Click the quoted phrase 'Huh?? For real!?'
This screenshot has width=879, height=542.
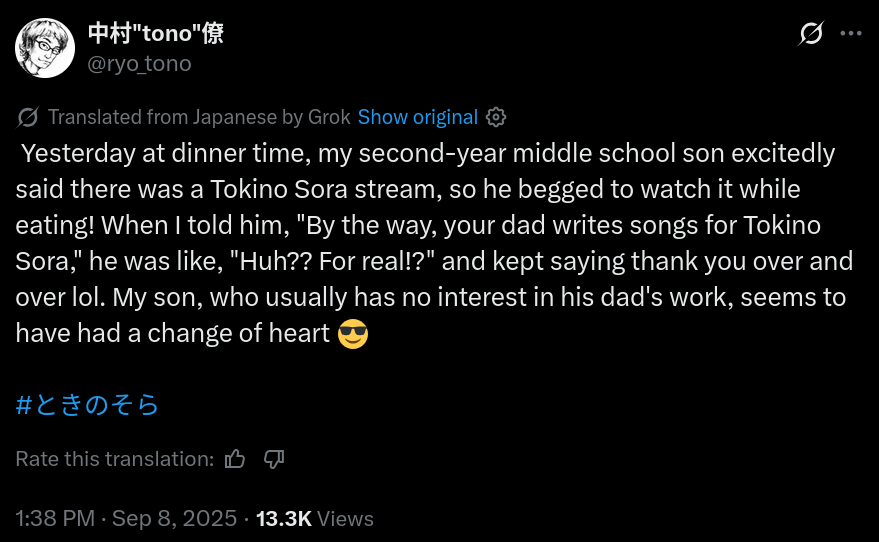[x=341, y=262]
